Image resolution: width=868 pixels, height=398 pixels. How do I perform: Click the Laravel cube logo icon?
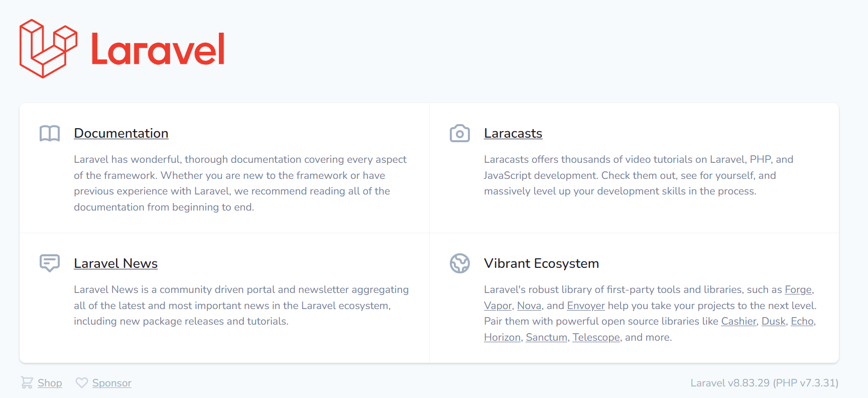48,49
